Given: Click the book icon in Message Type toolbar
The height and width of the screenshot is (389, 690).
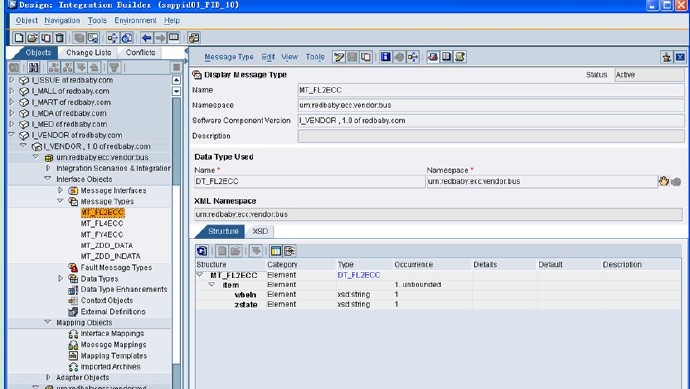Looking at the screenshot, I should pyautogui.click(x=446, y=57).
